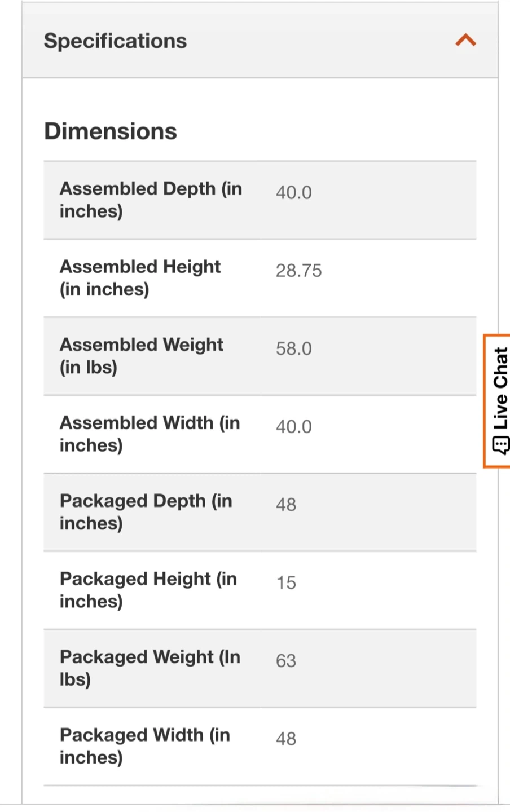510x812 pixels.
Task: Click the Packaged Depth label
Action: click(x=146, y=511)
